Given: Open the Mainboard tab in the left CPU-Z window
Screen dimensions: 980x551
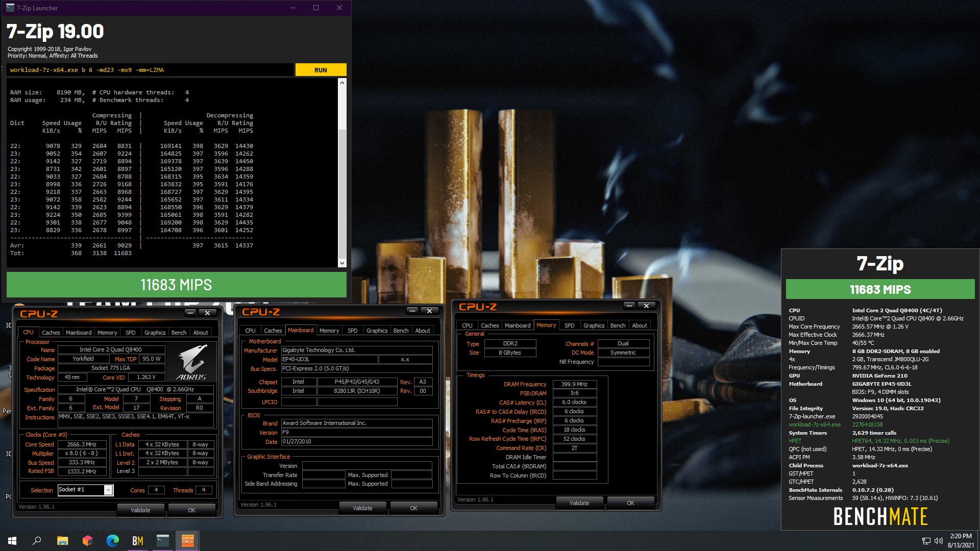Looking at the screenshot, I should [x=79, y=333].
